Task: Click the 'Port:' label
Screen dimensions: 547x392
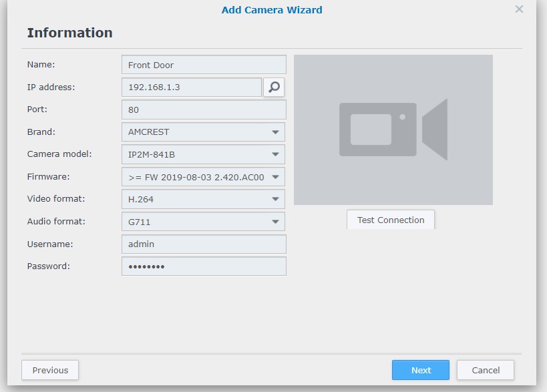Action: click(x=37, y=109)
